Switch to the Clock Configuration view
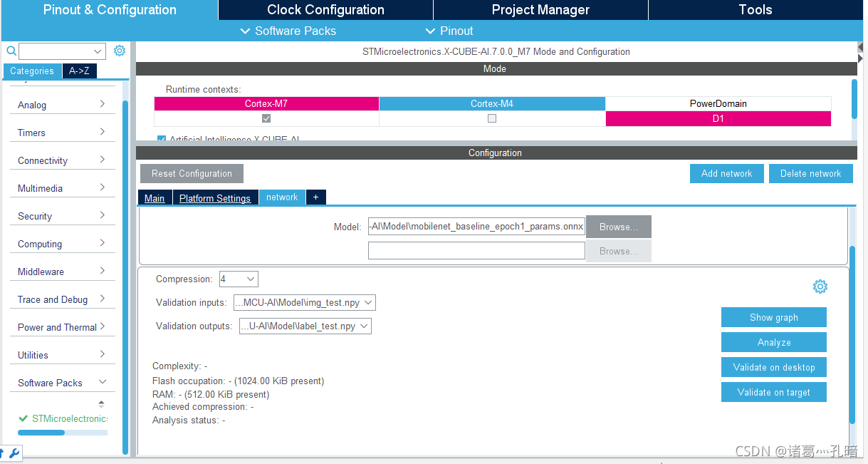The image size is (868, 464). (x=325, y=9)
